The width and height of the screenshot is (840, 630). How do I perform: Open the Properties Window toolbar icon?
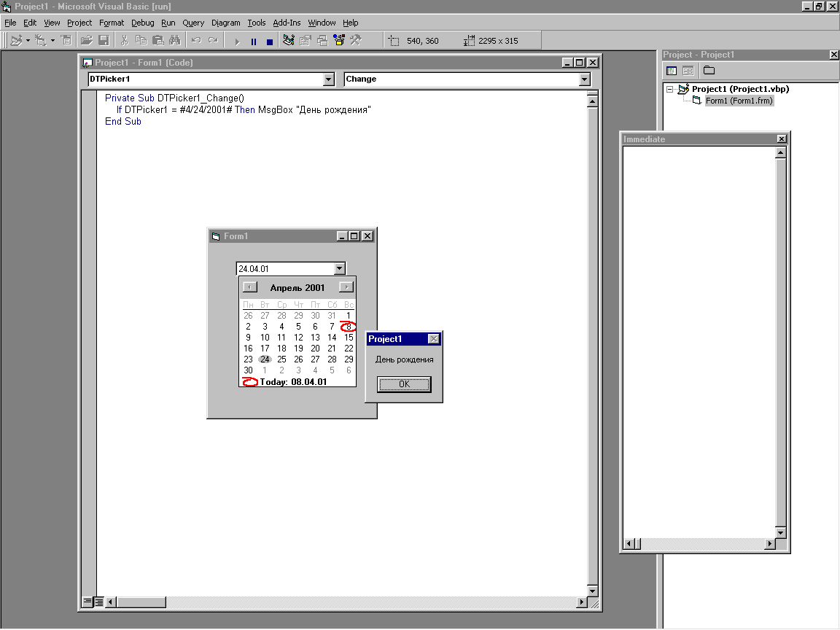[306, 41]
